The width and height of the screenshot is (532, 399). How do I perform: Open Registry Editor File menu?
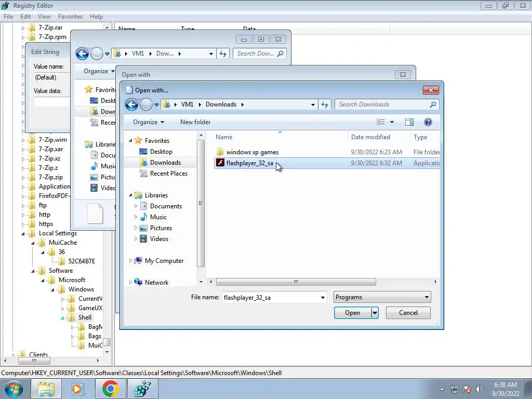point(8,17)
